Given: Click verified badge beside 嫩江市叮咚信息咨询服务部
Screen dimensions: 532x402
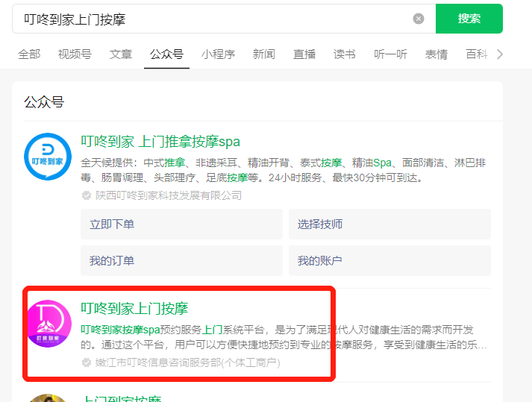Looking at the screenshot, I should (87, 362).
